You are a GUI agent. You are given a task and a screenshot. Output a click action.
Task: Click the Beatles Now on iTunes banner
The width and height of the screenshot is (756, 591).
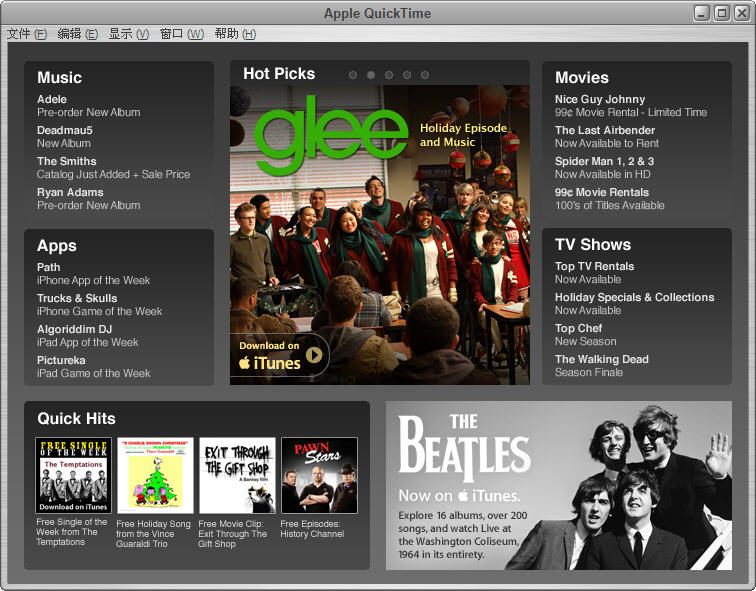558,485
